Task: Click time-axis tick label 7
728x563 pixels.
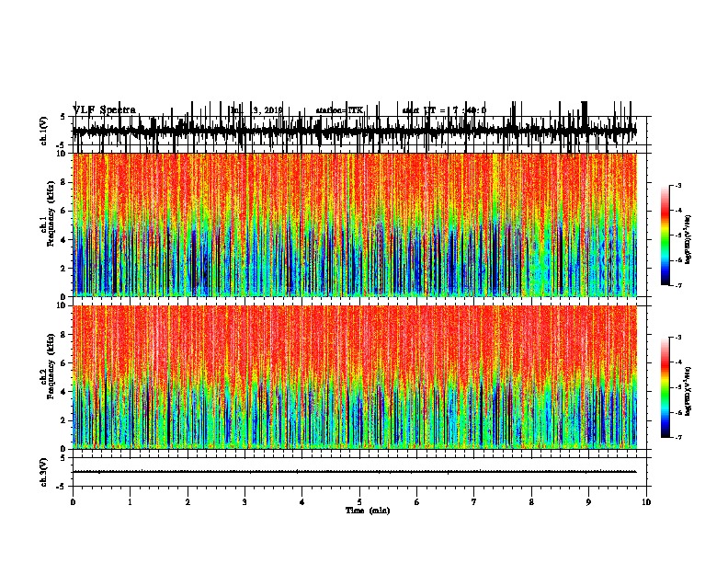Action: [474, 502]
